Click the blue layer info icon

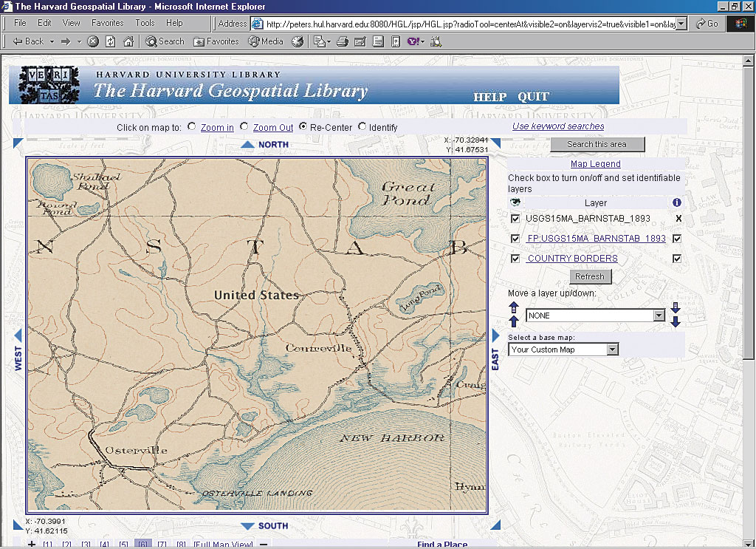point(676,202)
